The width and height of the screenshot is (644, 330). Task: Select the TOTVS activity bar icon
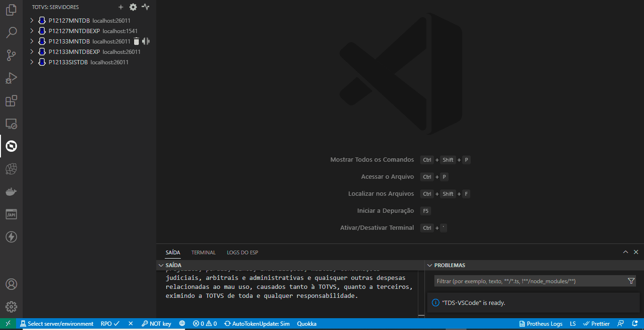pyautogui.click(x=11, y=146)
